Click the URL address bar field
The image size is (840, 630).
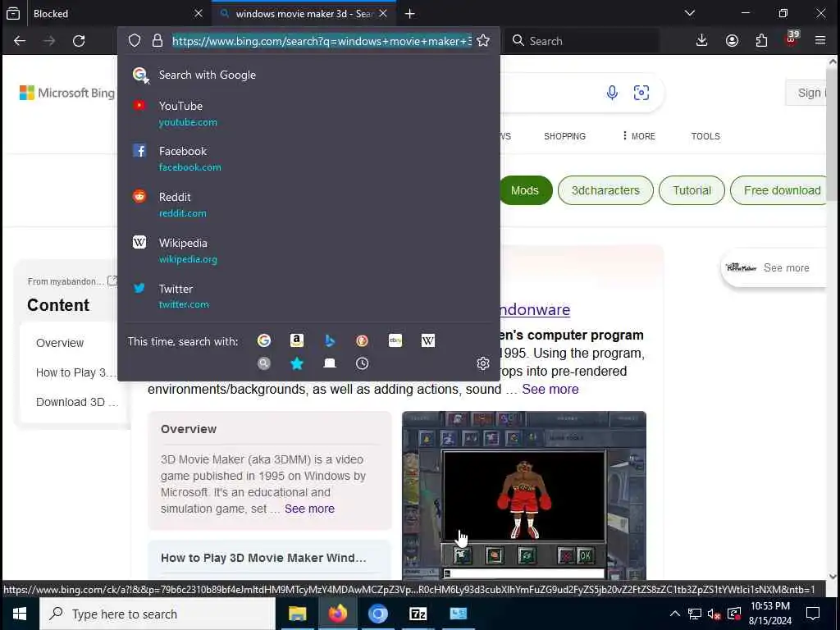coord(322,41)
